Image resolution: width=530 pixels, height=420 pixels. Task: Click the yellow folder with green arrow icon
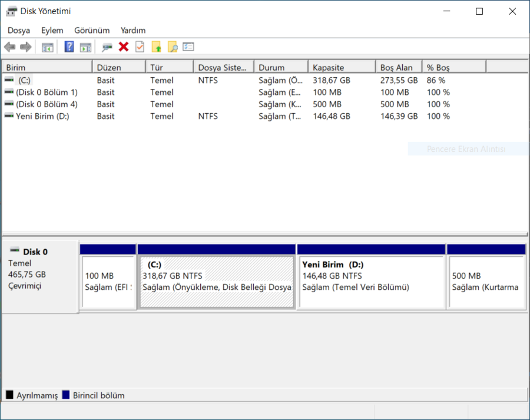click(156, 47)
